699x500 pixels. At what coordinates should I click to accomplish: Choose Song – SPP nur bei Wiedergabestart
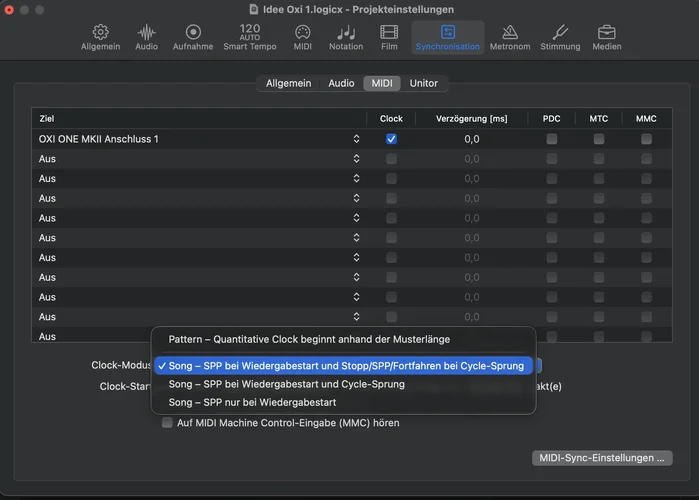[343, 402]
